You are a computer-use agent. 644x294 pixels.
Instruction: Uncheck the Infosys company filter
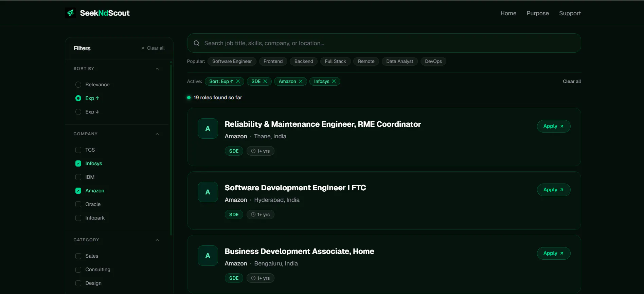tap(78, 163)
